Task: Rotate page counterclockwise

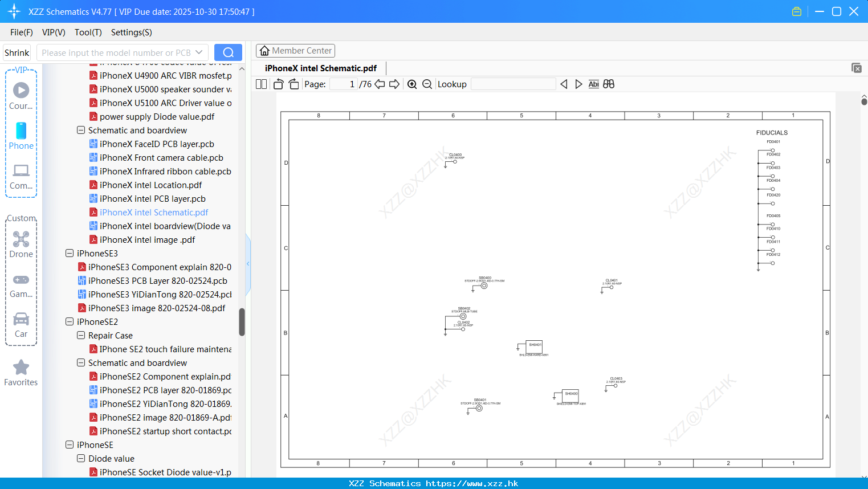Action: coord(279,84)
